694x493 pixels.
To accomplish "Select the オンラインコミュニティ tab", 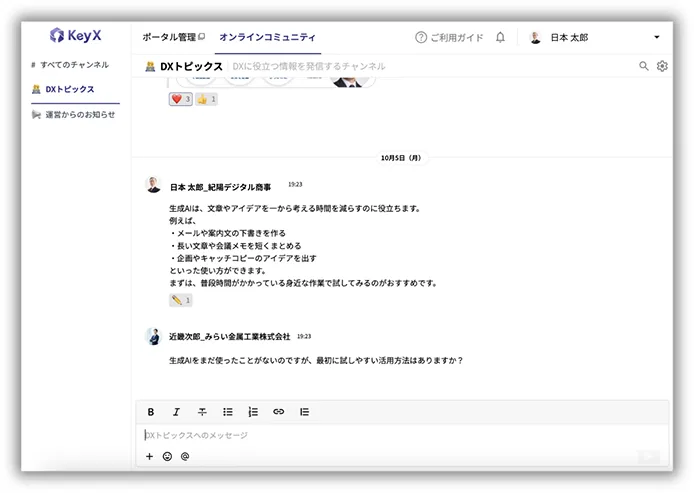I will 267,37.
